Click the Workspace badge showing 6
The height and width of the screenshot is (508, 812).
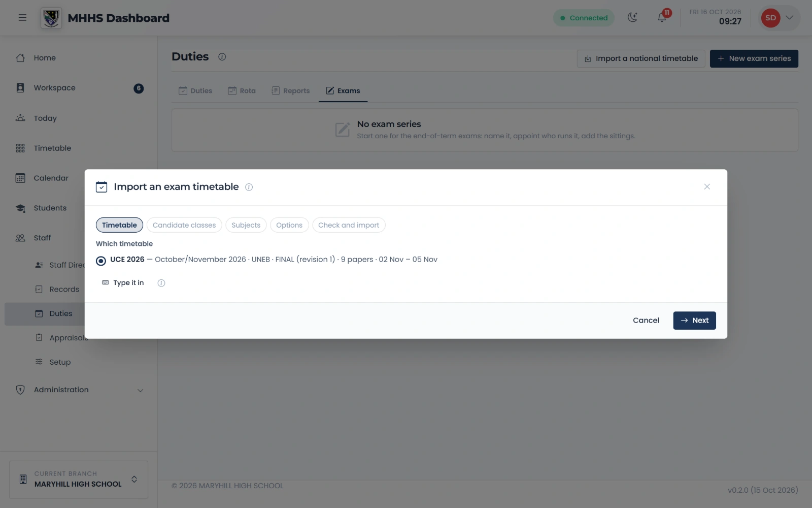(x=139, y=88)
